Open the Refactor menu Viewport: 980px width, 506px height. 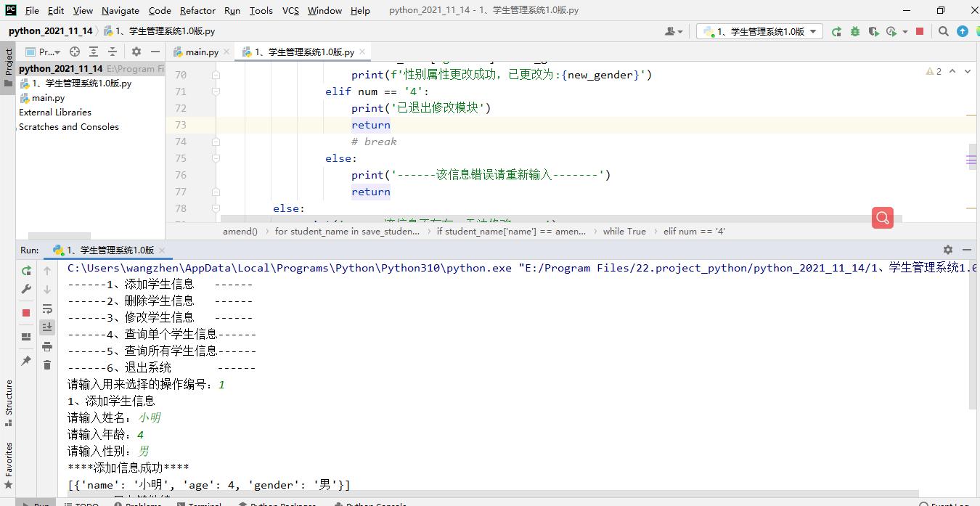197,10
